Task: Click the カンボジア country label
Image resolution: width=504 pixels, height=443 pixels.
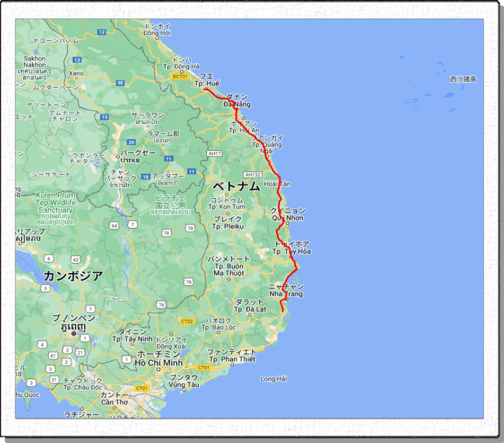Action: coord(73,276)
